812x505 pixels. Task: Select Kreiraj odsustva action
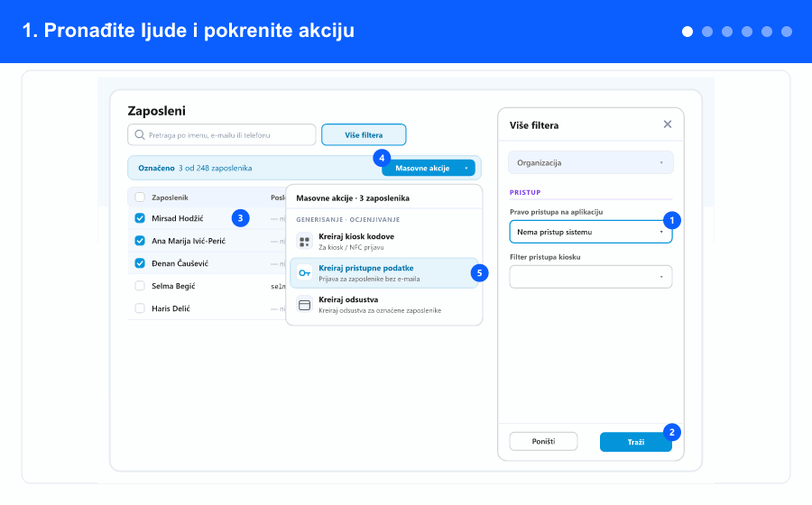pyautogui.click(x=384, y=306)
